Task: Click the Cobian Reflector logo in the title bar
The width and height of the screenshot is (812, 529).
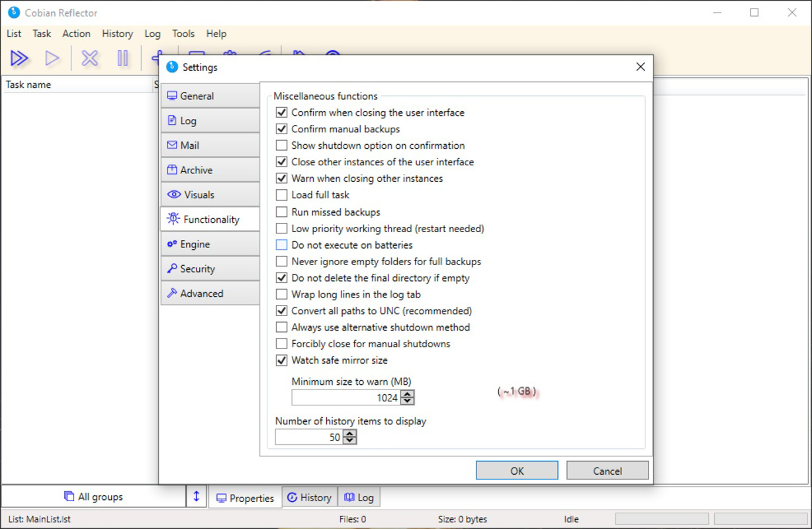Action: (x=13, y=13)
